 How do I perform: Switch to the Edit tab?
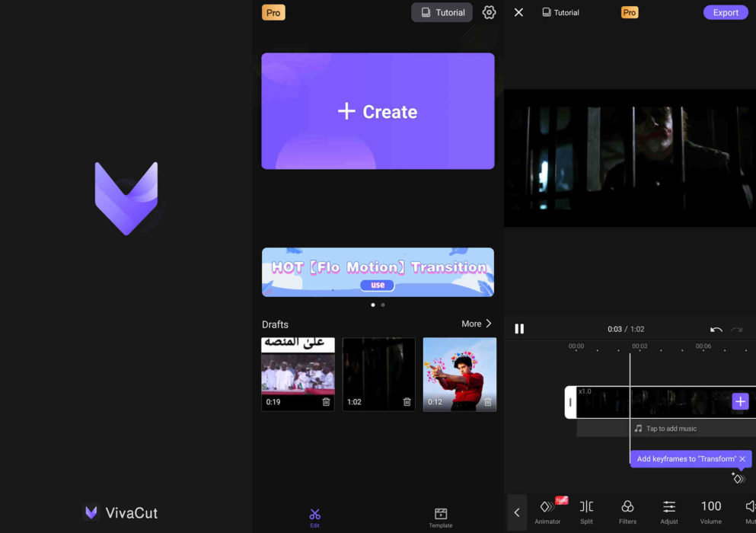pyautogui.click(x=314, y=516)
